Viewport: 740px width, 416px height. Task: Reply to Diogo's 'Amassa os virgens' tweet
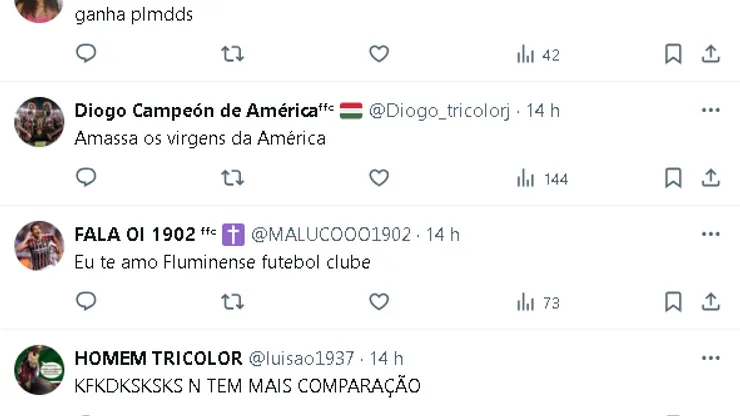86,178
